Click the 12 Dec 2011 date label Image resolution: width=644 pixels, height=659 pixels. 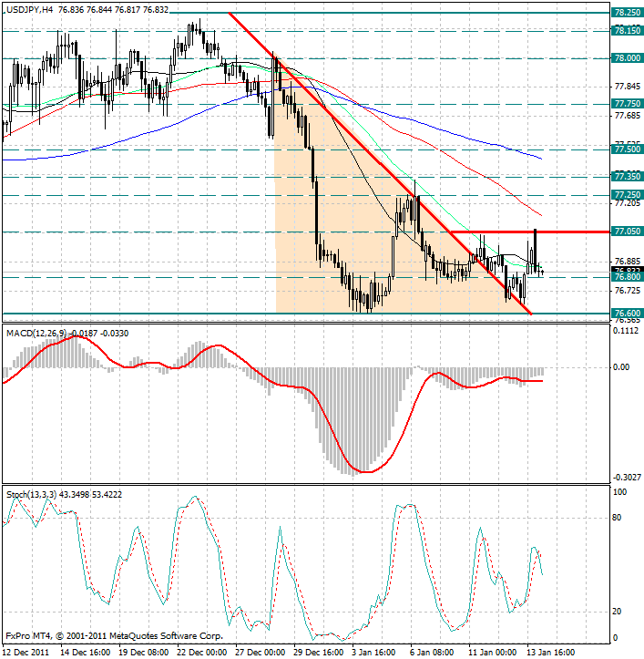tap(26, 652)
